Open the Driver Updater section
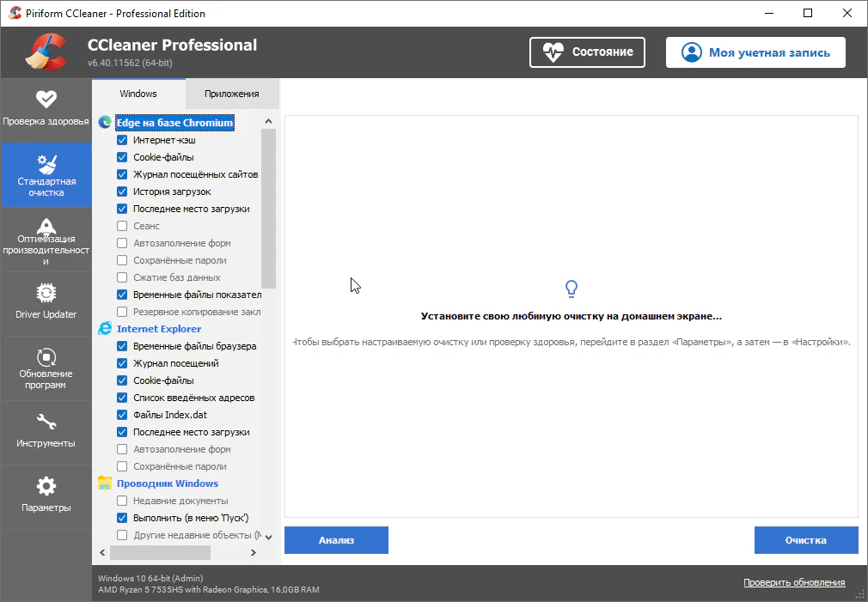Screen dimensions: 868x602 click(46, 302)
